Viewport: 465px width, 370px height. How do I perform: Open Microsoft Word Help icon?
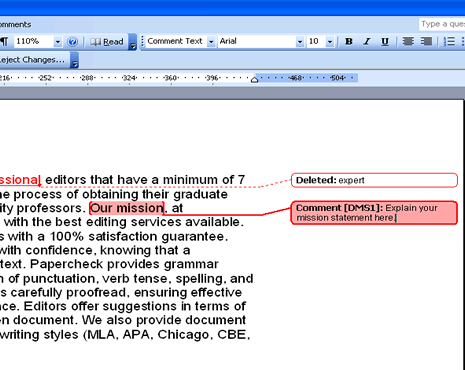[x=72, y=42]
